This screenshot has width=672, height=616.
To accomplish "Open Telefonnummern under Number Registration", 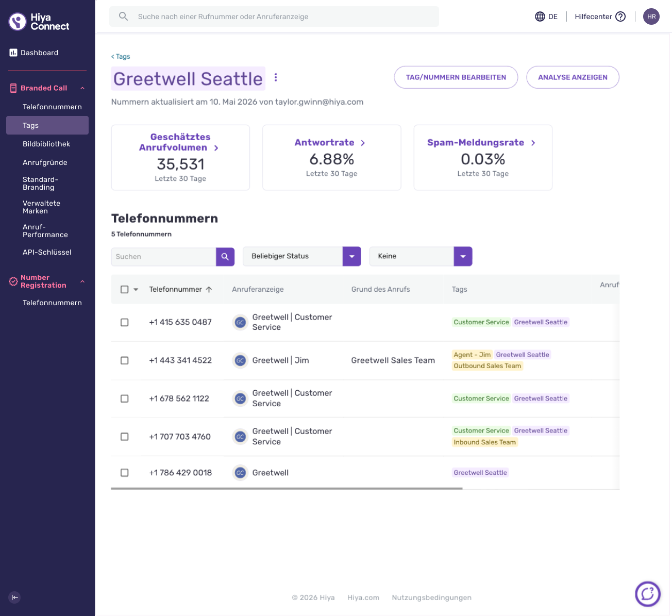I will [52, 303].
